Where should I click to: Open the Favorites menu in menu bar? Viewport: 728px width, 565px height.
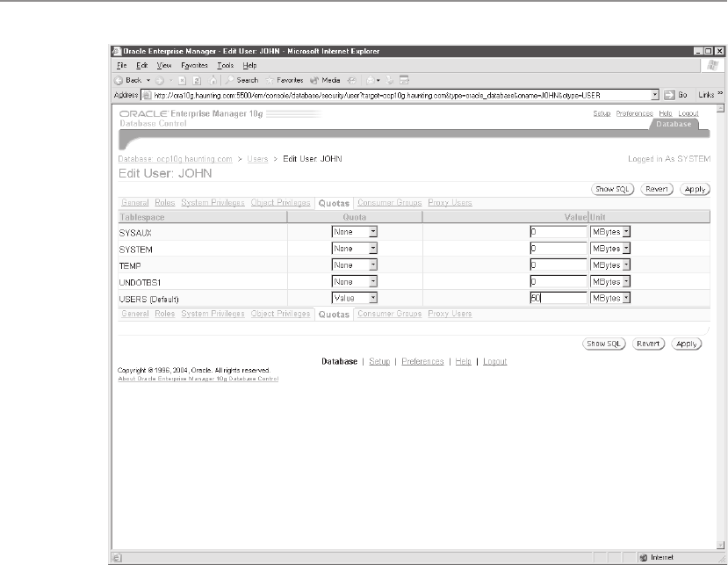pyautogui.click(x=194, y=66)
